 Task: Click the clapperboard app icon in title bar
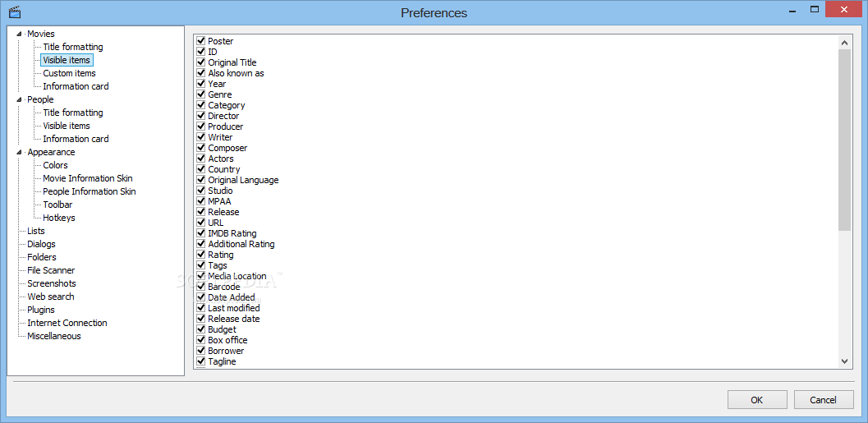tap(15, 11)
